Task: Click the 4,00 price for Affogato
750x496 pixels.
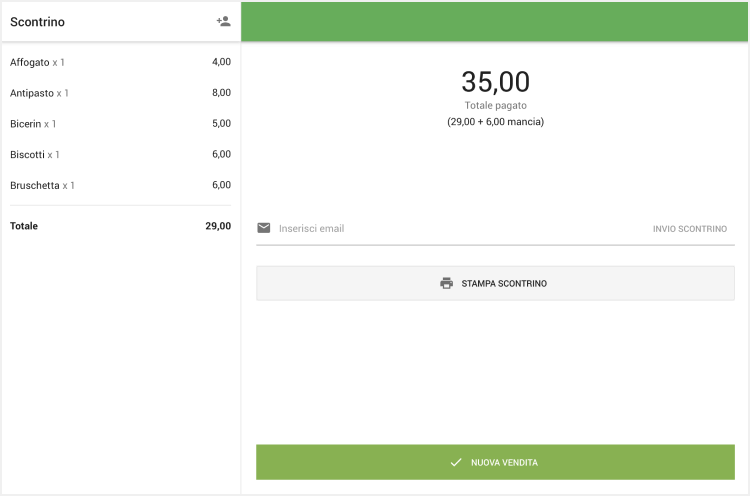Action: [x=221, y=62]
